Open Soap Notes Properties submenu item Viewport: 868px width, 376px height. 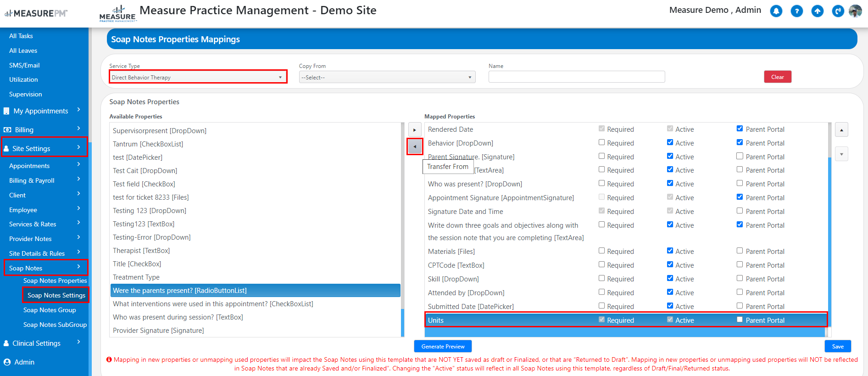click(55, 281)
